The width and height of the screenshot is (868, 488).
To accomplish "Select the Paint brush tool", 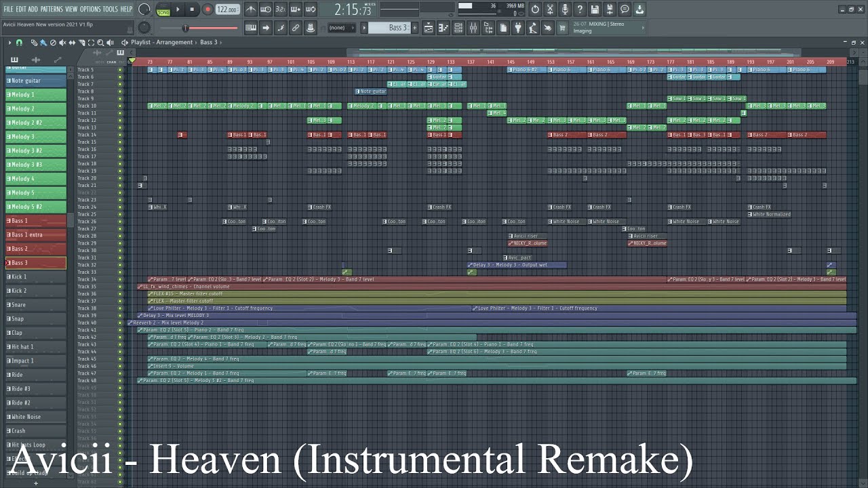I will tap(43, 42).
